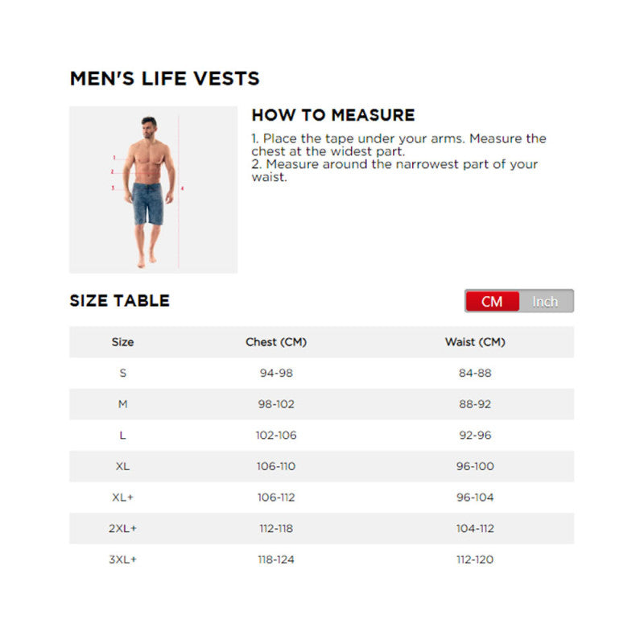Select the Size column header

(122, 342)
